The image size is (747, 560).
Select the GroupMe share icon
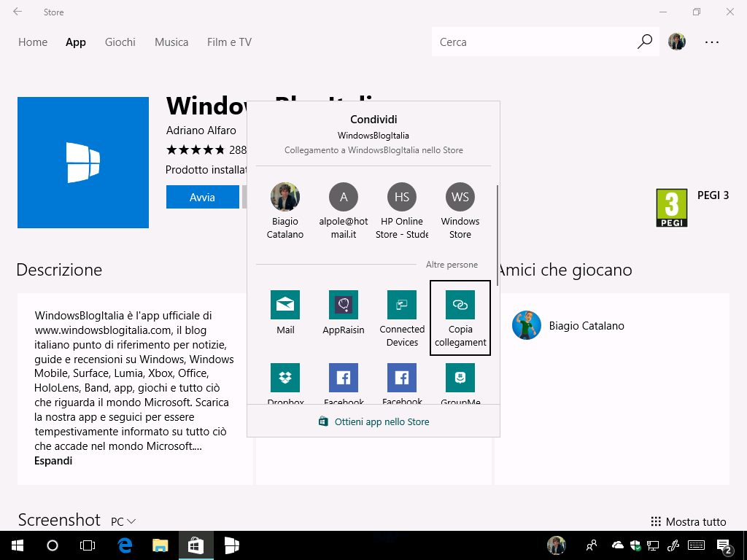click(x=460, y=378)
